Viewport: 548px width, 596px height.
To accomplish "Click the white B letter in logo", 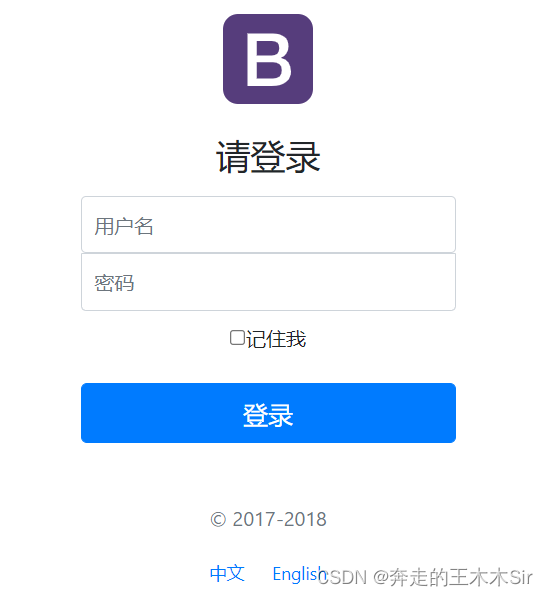I will pos(269,59).
